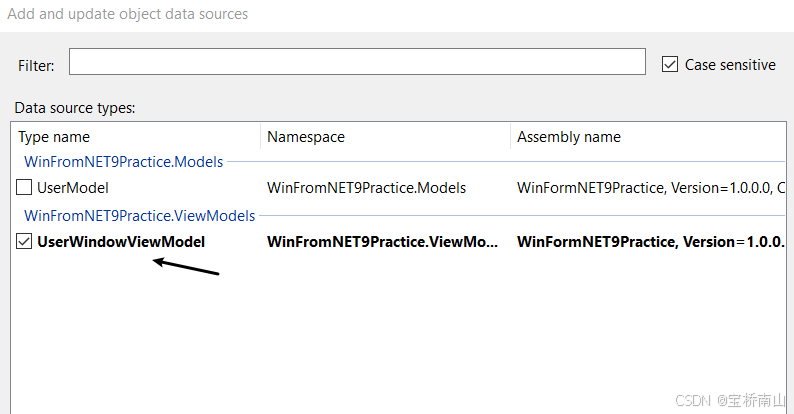Click the dialog title about object data sources

128,14
